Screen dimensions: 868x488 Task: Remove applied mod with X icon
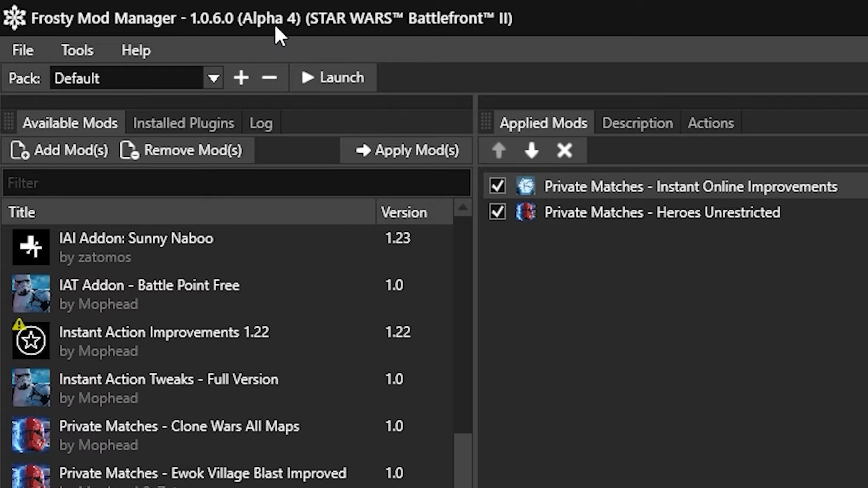565,150
